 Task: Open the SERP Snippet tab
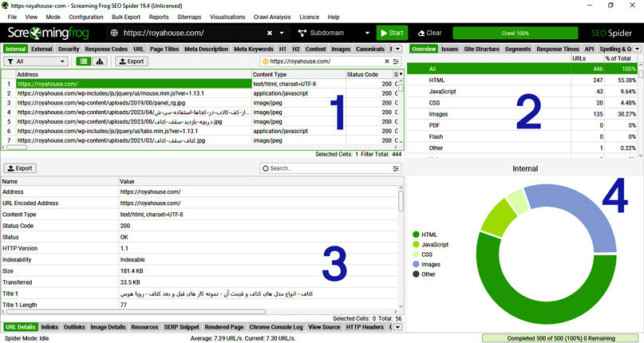[181, 327]
